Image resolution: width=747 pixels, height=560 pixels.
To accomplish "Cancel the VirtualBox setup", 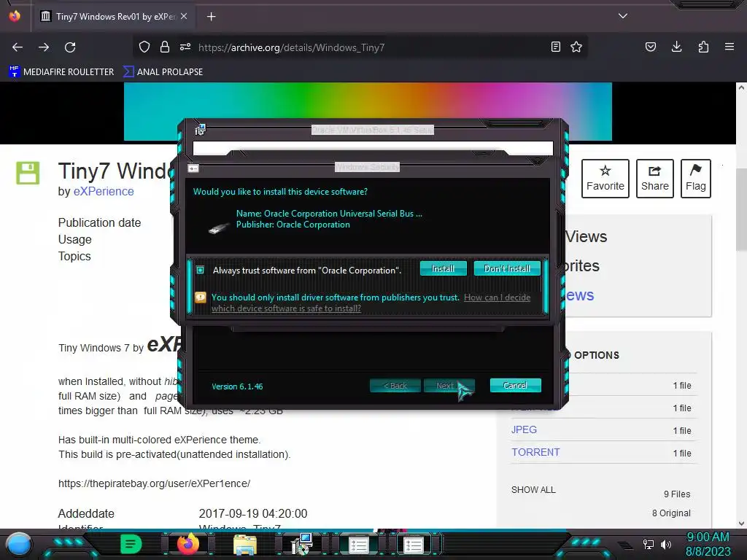I will point(515,385).
